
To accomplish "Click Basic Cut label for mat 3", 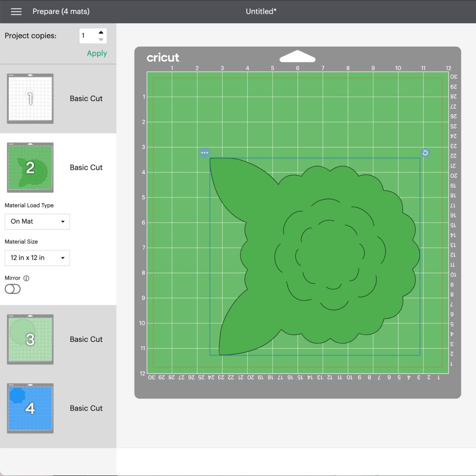I will point(86,339).
